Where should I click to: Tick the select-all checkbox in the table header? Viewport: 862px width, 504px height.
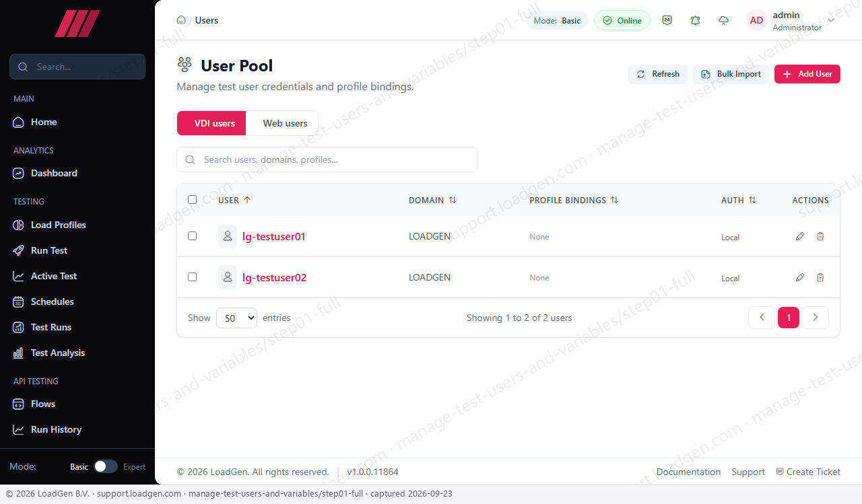click(x=193, y=200)
